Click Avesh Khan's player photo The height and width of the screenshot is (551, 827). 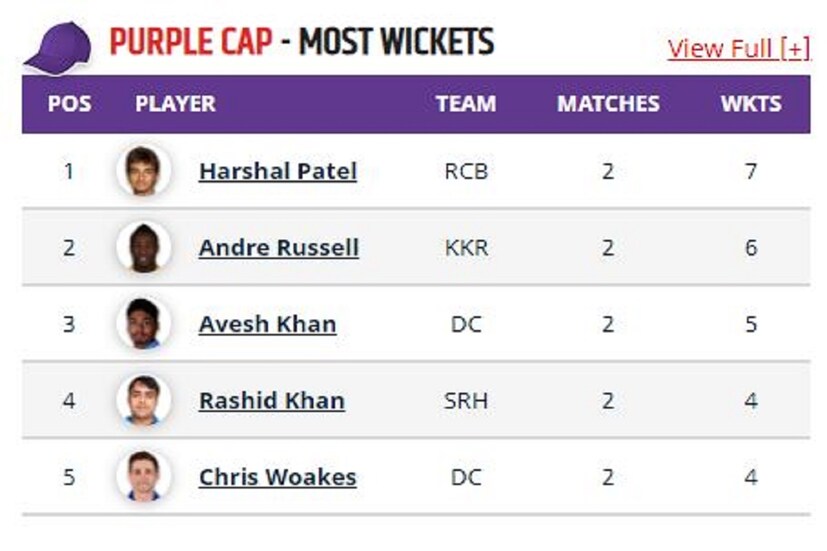[x=143, y=324]
